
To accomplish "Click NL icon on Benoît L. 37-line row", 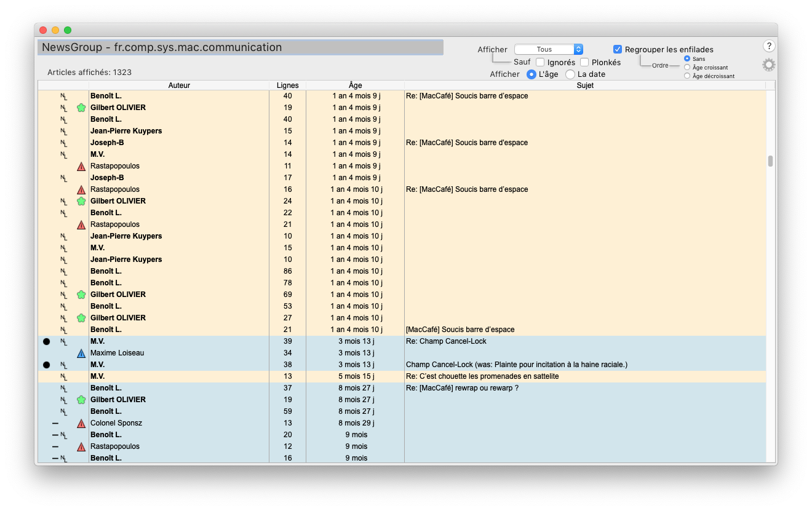I will point(63,388).
